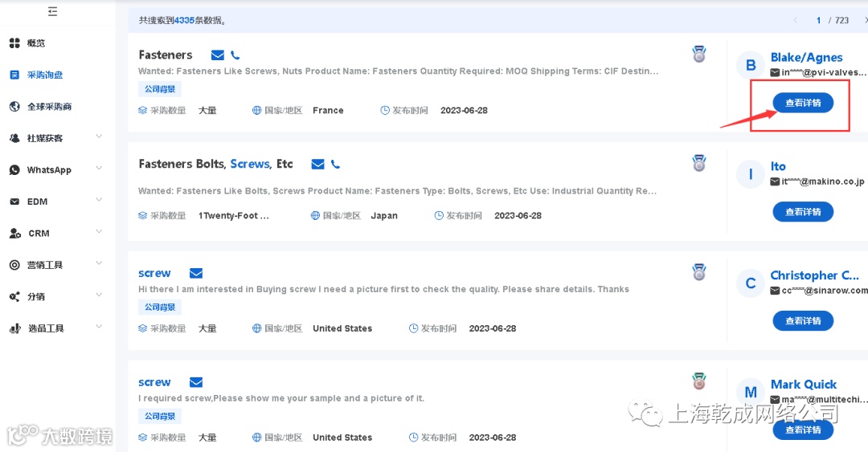Expand the EDM chevron

(99, 199)
